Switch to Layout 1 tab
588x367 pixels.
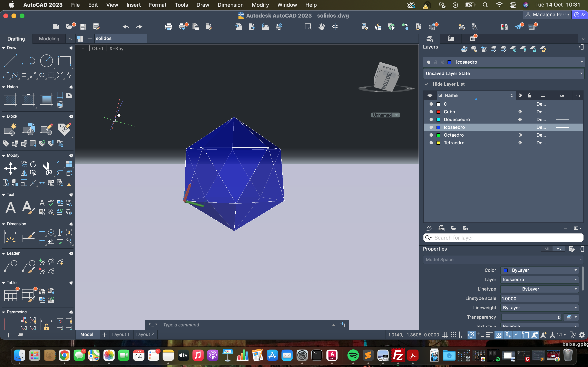[121, 334]
